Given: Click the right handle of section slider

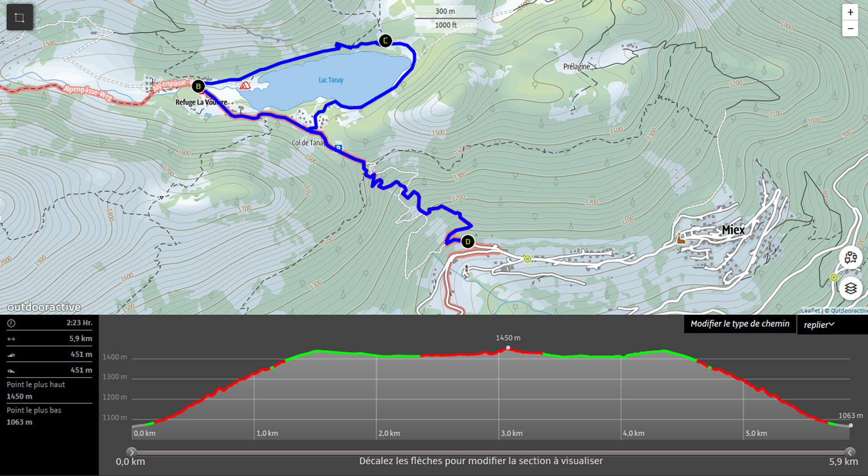Looking at the screenshot, I should (850, 452).
